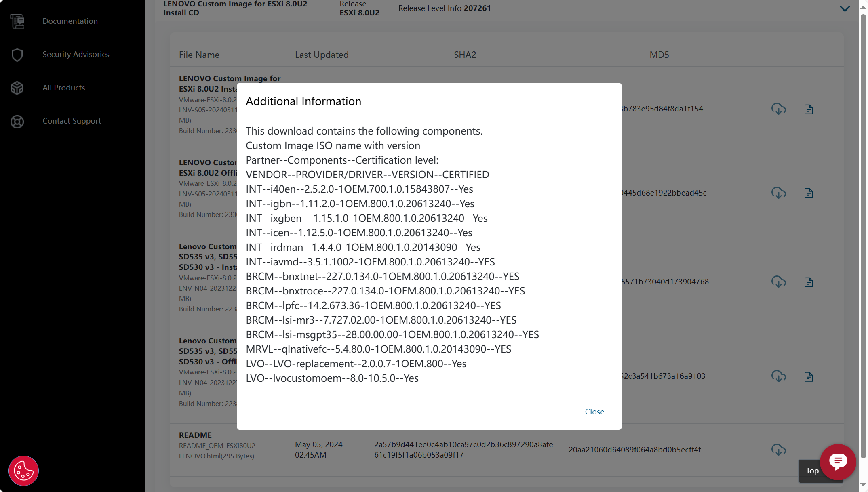868x492 pixels.
Task: Click scrollbar down arrow
Action: click(x=863, y=485)
